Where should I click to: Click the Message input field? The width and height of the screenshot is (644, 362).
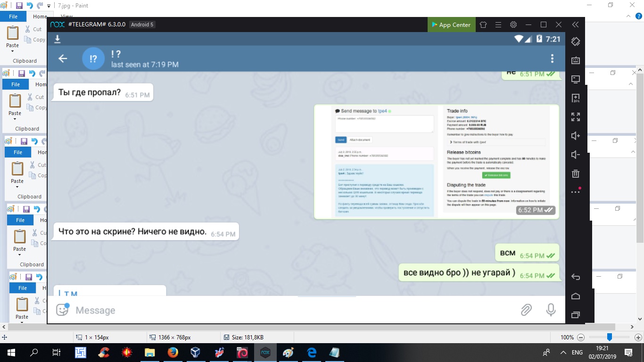click(292, 310)
